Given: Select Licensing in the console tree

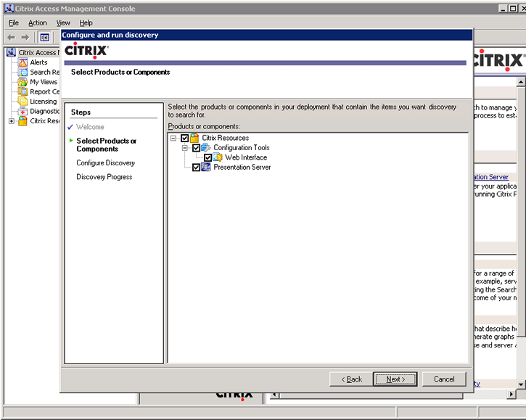Looking at the screenshot, I should pos(44,102).
